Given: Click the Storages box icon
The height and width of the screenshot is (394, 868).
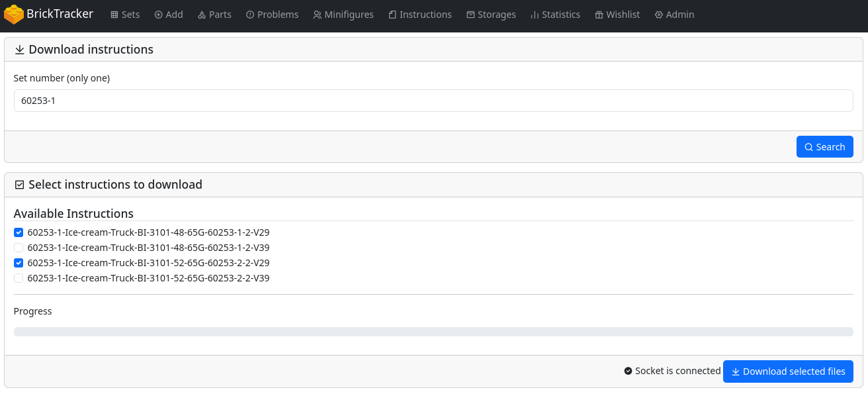Looking at the screenshot, I should coord(470,15).
